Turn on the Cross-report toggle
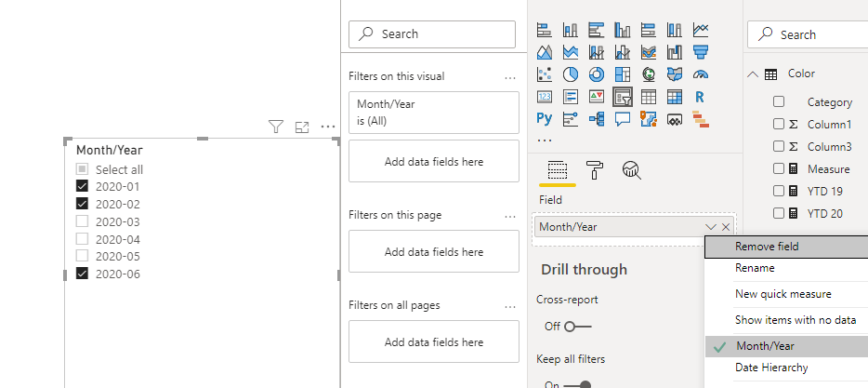This screenshot has height=388, width=868. 577,327
